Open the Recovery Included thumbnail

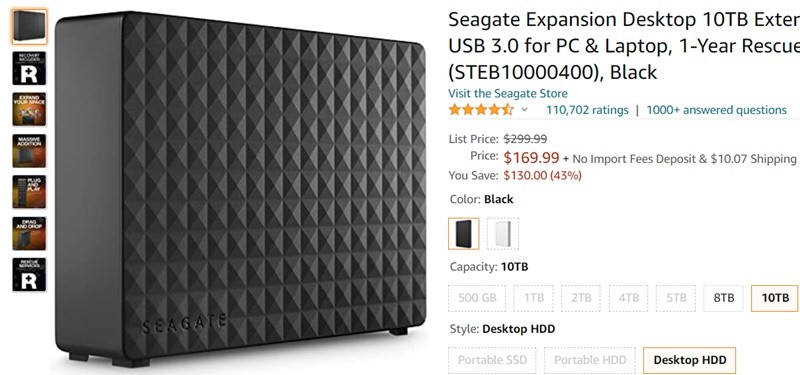click(x=29, y=68)
